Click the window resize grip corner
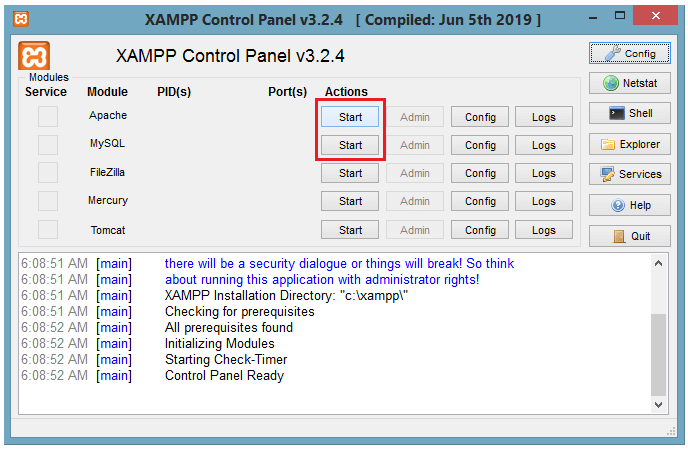The width and height of the screenshot is (688, 449). [x=671, y=432]
